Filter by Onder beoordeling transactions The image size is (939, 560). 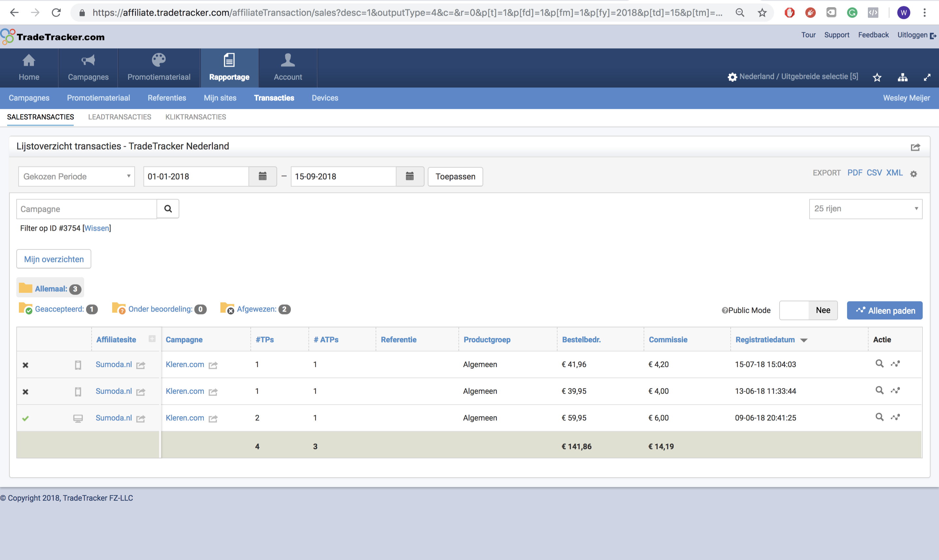(x=159, y=309)
